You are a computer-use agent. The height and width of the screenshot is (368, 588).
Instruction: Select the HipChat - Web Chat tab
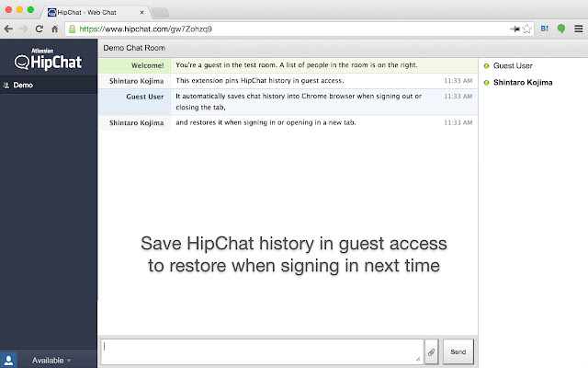click(x=94, y=12)
